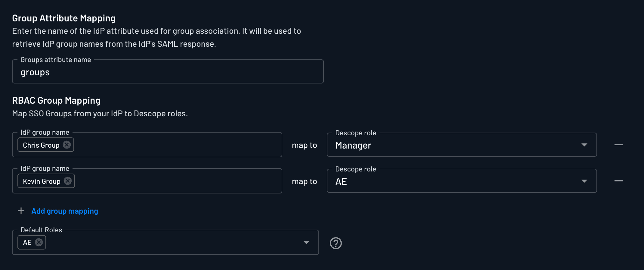The width and height of the screenshot is (644, 270).
Task: Click the help icon next to Default Roles
Action: click(x=336, y=243)
